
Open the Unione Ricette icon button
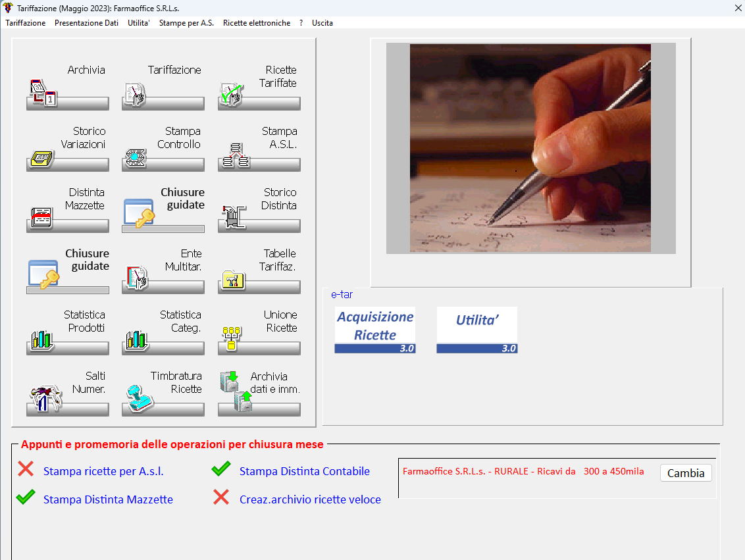point(259,332)
